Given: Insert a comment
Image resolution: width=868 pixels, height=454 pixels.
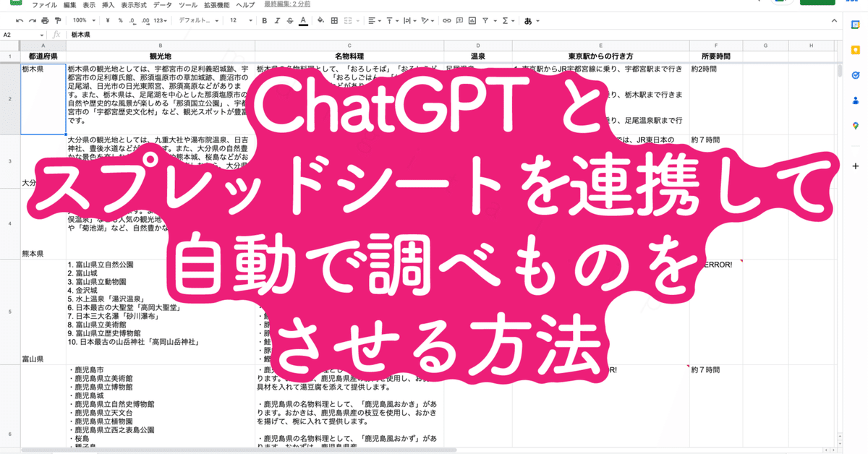Looking at the screenshot, I should click(x=459, y=20).
